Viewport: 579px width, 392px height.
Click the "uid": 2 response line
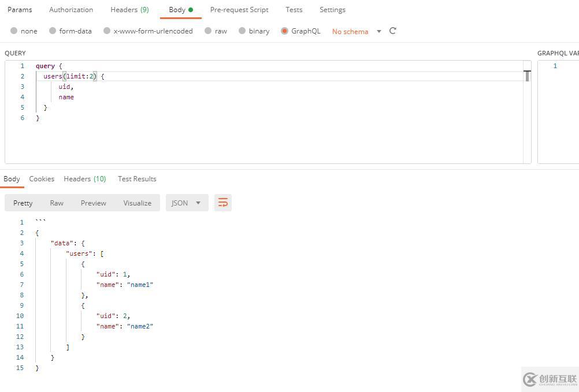pyautogui.click(x=113, y=316)
